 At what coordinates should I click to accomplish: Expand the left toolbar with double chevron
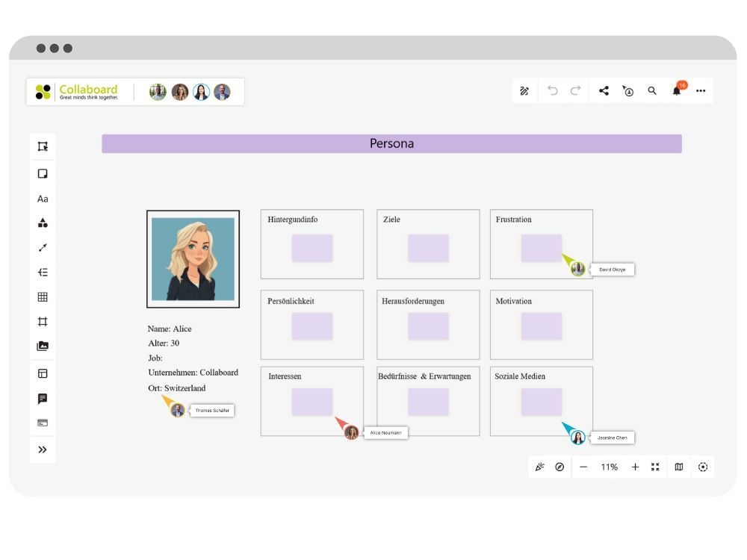(x=43, y=449)
